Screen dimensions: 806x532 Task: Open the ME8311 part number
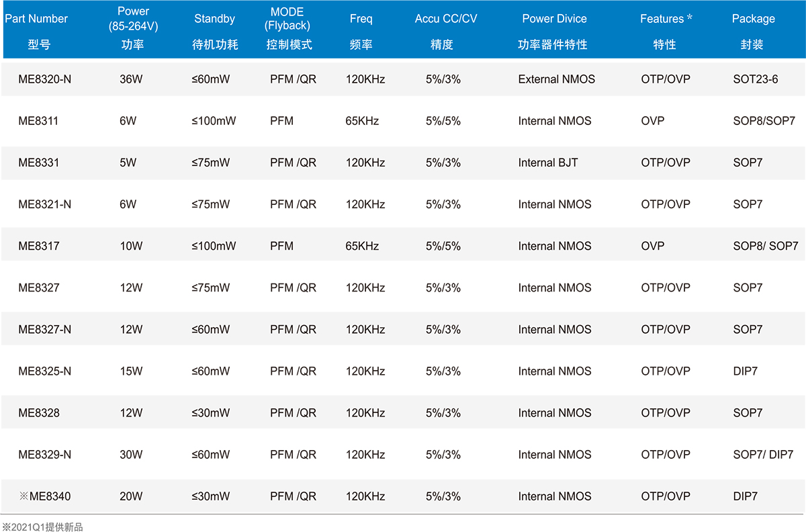coord(38,121)
